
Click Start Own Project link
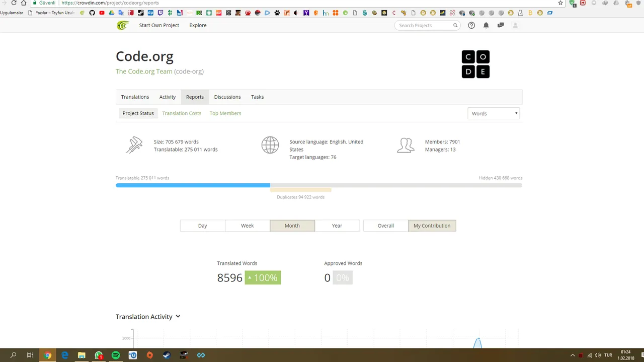tap(159, 25)
